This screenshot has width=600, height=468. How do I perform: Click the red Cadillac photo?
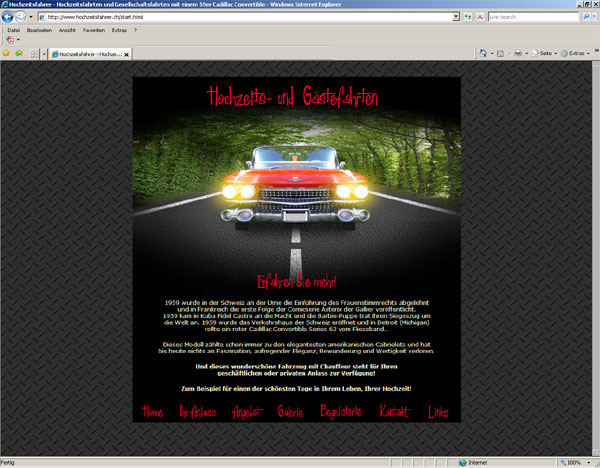click(295, 186)
